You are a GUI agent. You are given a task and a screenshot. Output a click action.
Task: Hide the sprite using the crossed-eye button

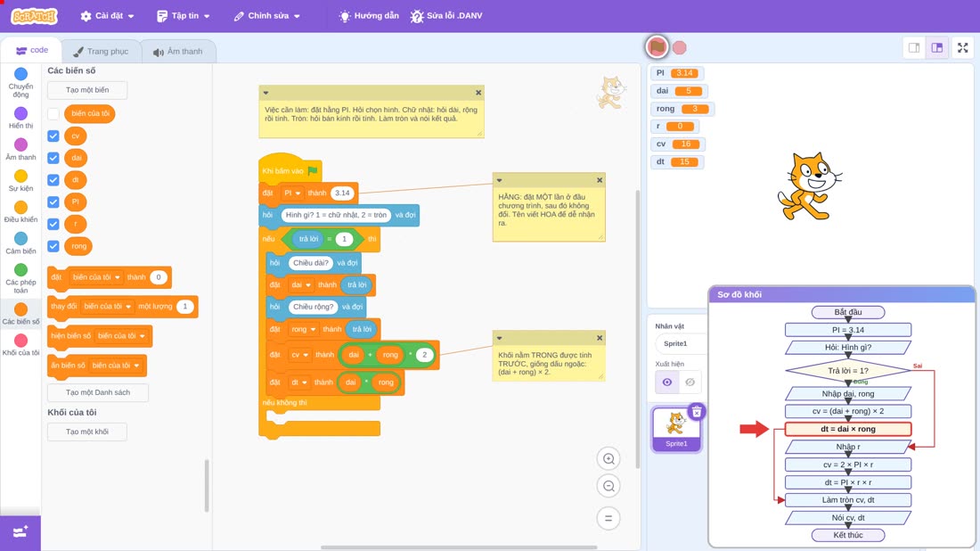690,382
